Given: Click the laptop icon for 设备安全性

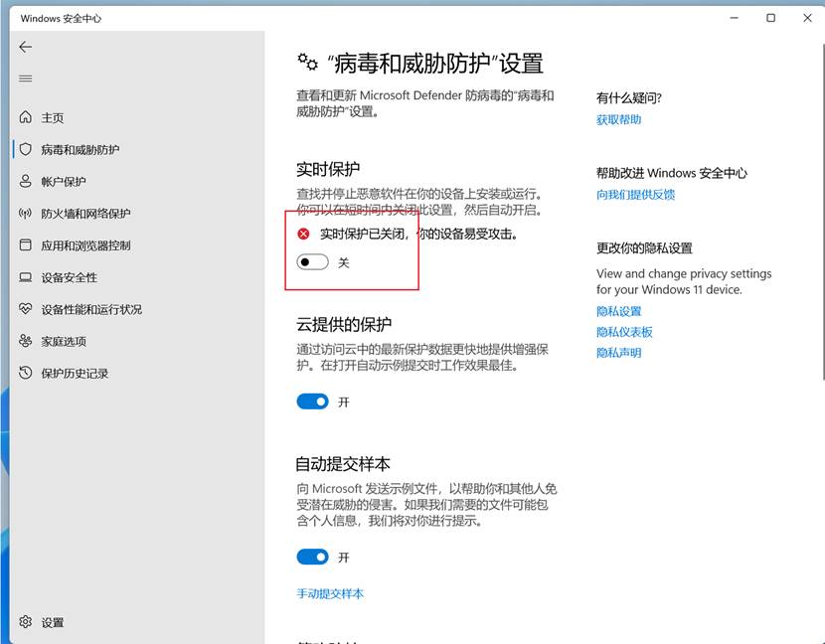Looking at the screenshot, I should (25, 276).
